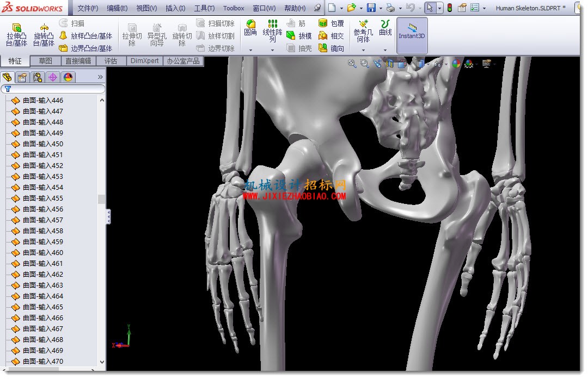Select the 拔模 draft tool
The height and width of the screenshot is (379, 588).
tap(299, 35)
